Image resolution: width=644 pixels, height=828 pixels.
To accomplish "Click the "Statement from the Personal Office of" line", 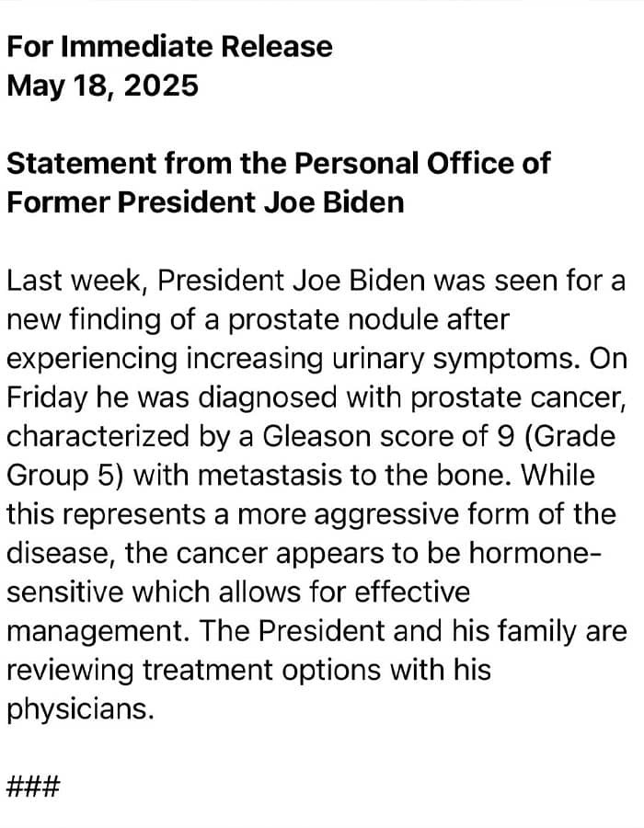I will point(279,163).
